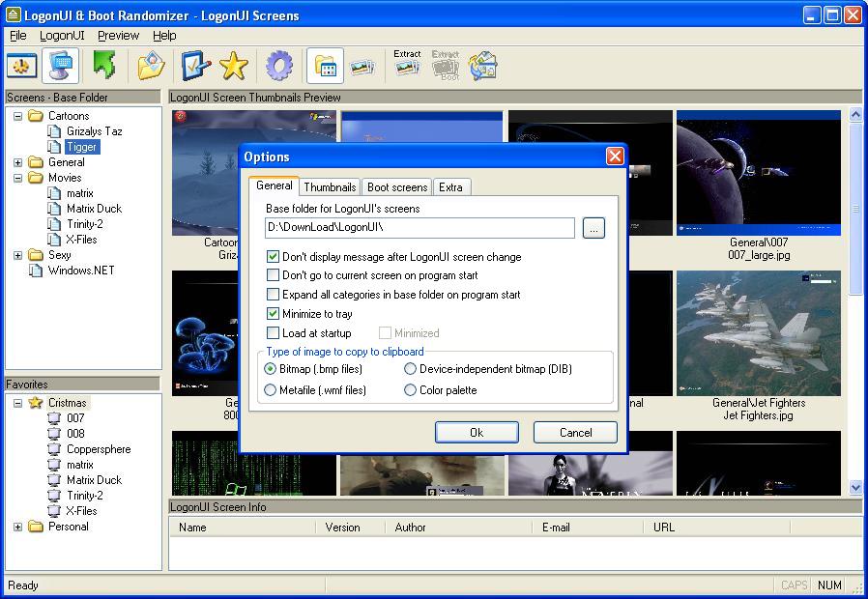The height and width of the screenshot is (599, 868).
Task: Collapse the Movies tree node
Action: 17,178
